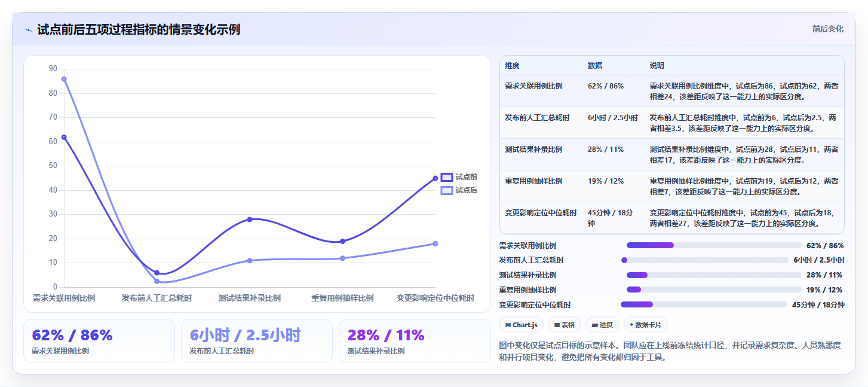Click the table cell 19% / 12%

pos(606,181)
